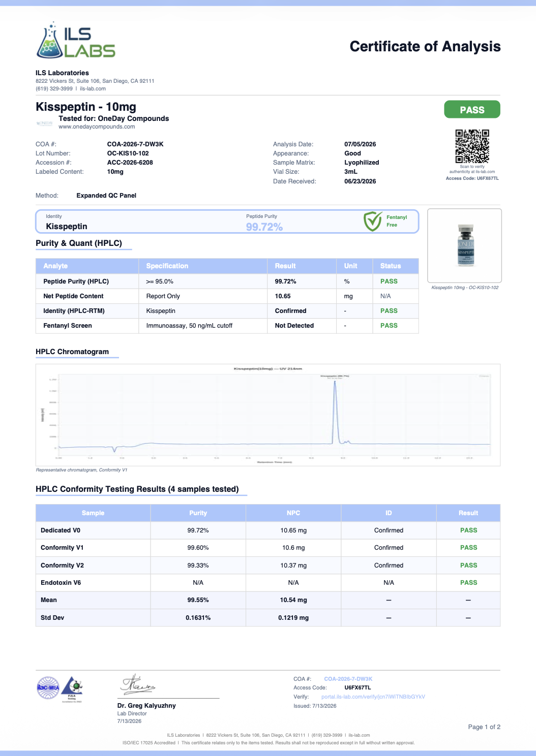This screenshot has width=536, height=756.
Task: Click the ilac-MRA accreditation logo
Action: (48, 688)
